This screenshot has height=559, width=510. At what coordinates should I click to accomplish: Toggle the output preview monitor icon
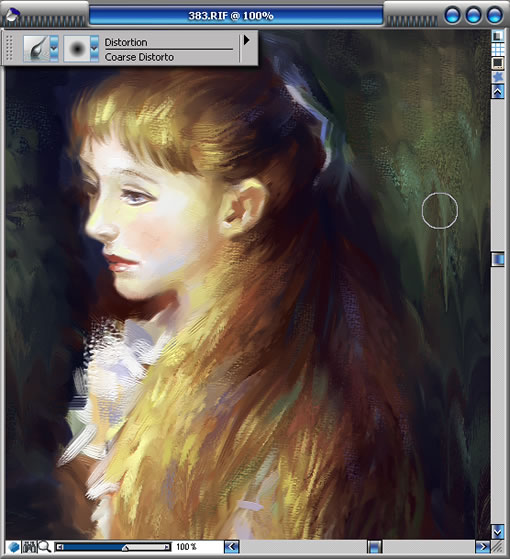click(x=498, y=63)
